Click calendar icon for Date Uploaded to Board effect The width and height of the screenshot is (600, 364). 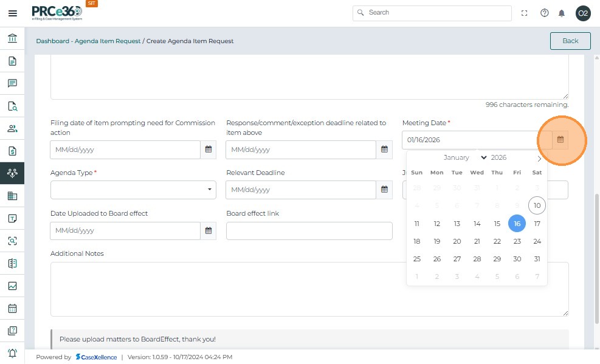208,231
